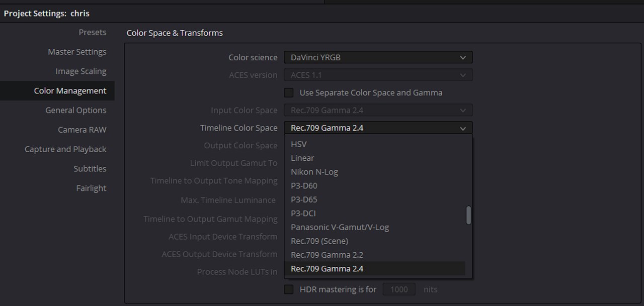
Task: Open the Presets settings page
Action: [x=93, y=32]
